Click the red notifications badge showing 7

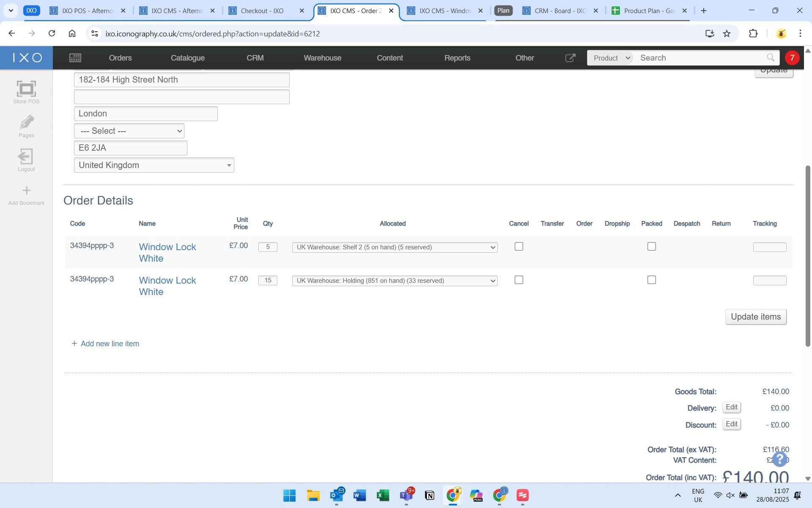click(x=792, y=58)
